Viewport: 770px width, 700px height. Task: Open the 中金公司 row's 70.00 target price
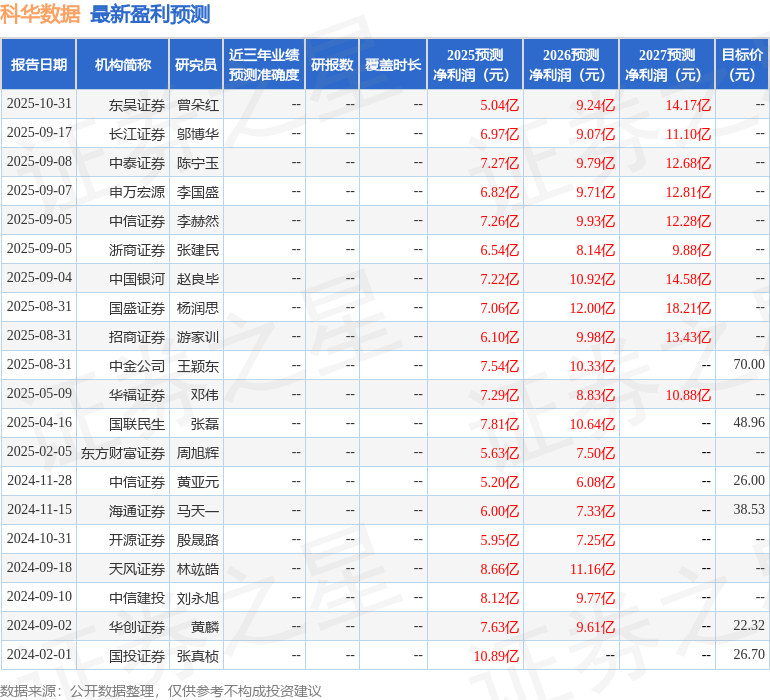[748, 365]
